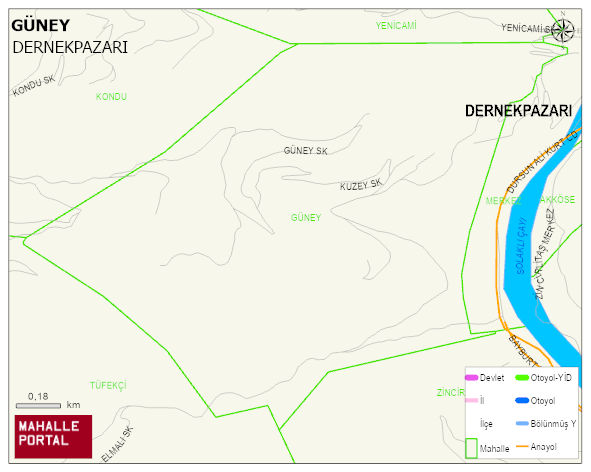Select the ZİNCİR neighborhood label
The image size is (591, 472).
(450, 392)
